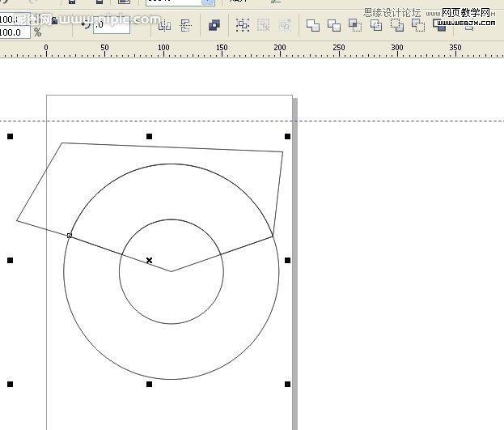
Task: Click the top-right selection handle
Action: [288, 137]
